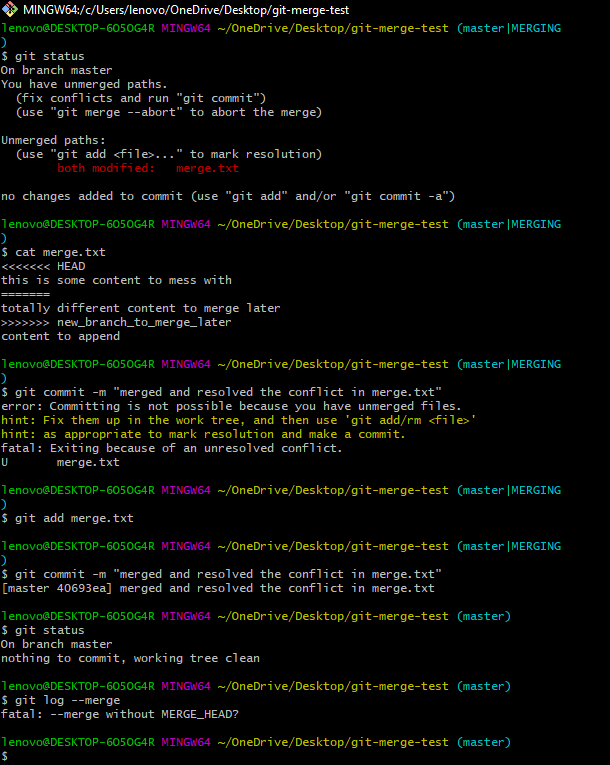
Task: Click the first failed git commit -m command
Action: 222,392
